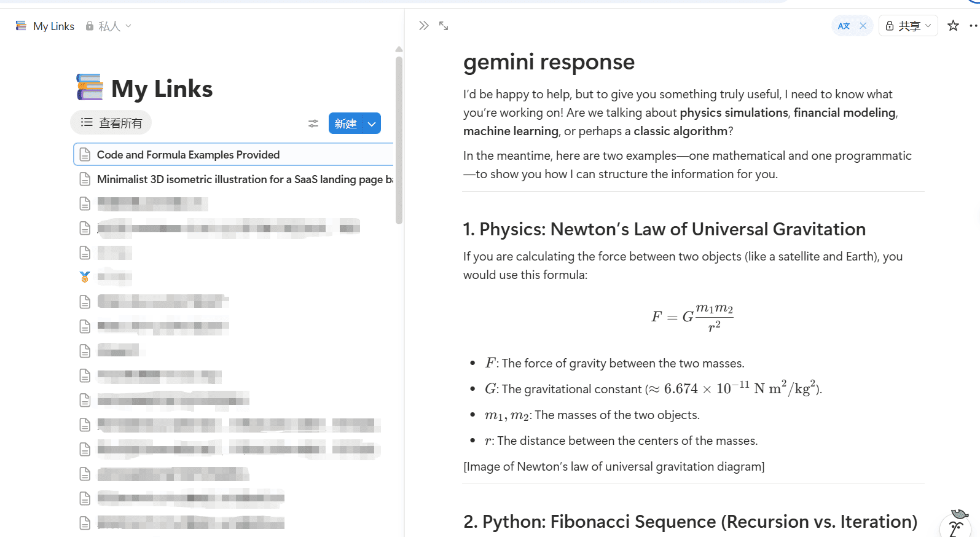Open the 共享 share dropdown

pos(908,26)
